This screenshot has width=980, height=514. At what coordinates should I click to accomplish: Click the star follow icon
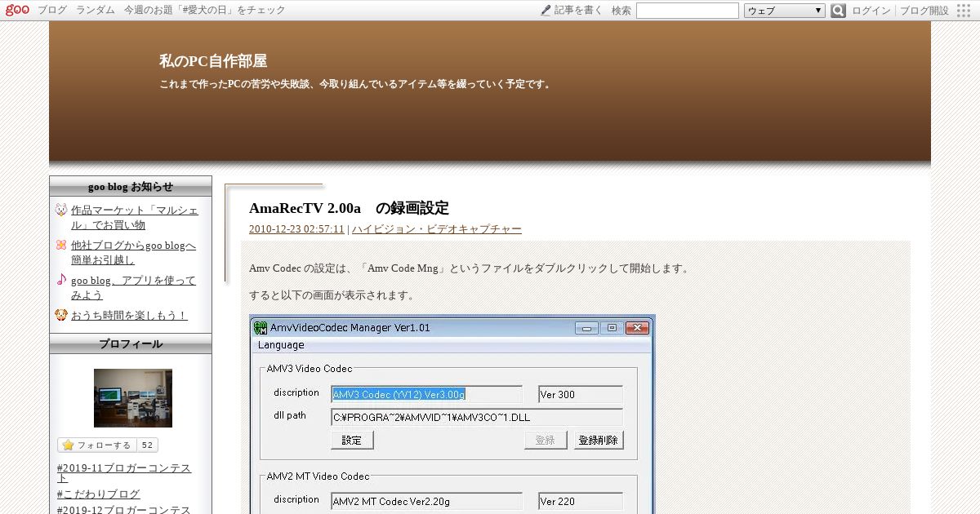(x=68, y=445)
